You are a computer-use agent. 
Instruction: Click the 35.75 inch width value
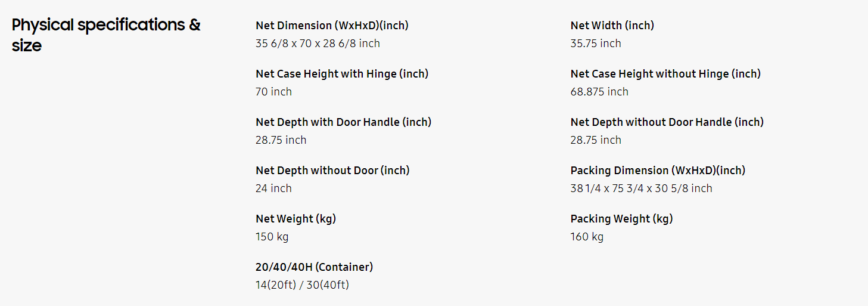point(596,44)
